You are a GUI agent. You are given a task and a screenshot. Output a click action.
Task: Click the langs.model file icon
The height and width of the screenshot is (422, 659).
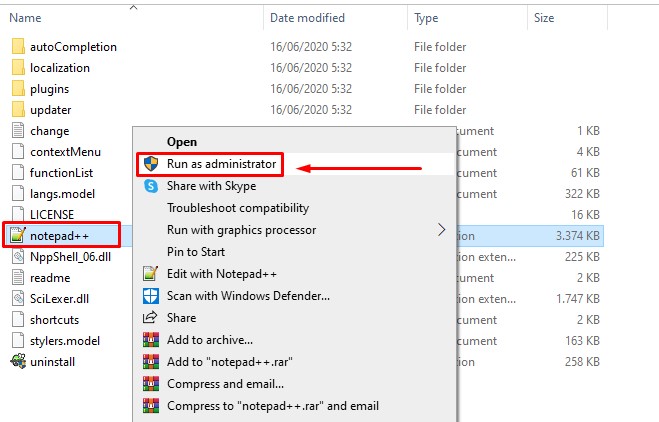point(18,193)
